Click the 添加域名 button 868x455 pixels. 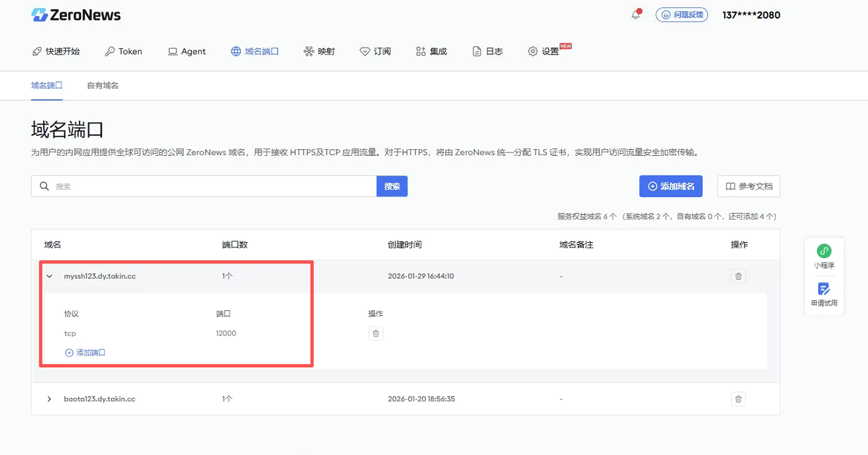(x=671, y=186)
